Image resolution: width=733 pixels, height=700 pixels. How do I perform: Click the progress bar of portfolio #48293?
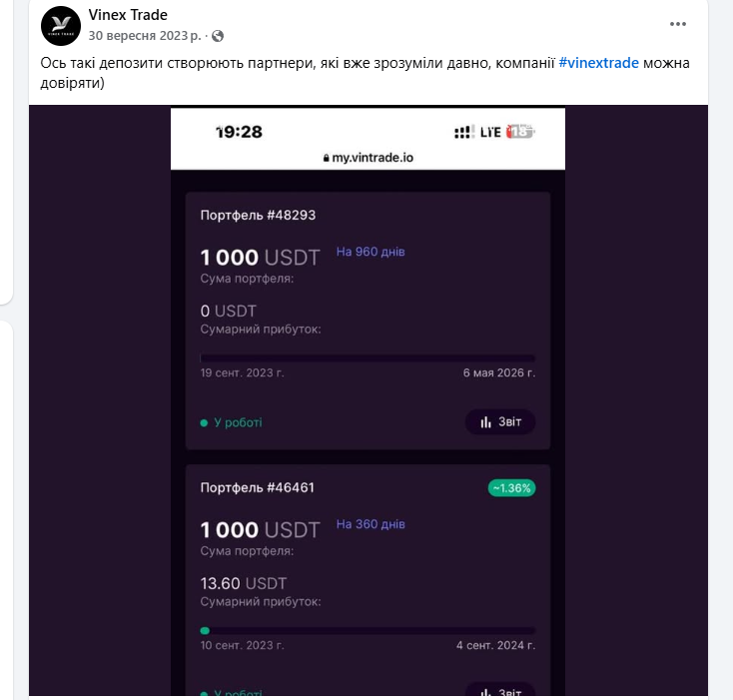(x=367, y=357)
